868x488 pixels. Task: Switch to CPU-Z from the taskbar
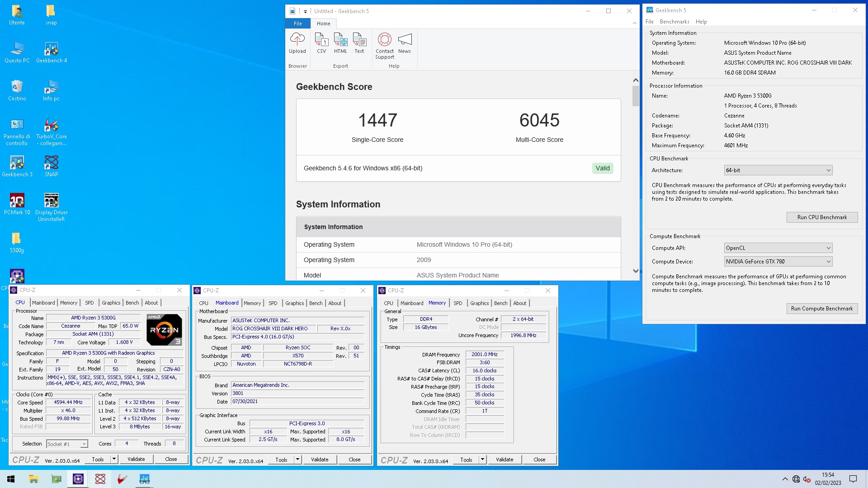(x=78, y=479)
